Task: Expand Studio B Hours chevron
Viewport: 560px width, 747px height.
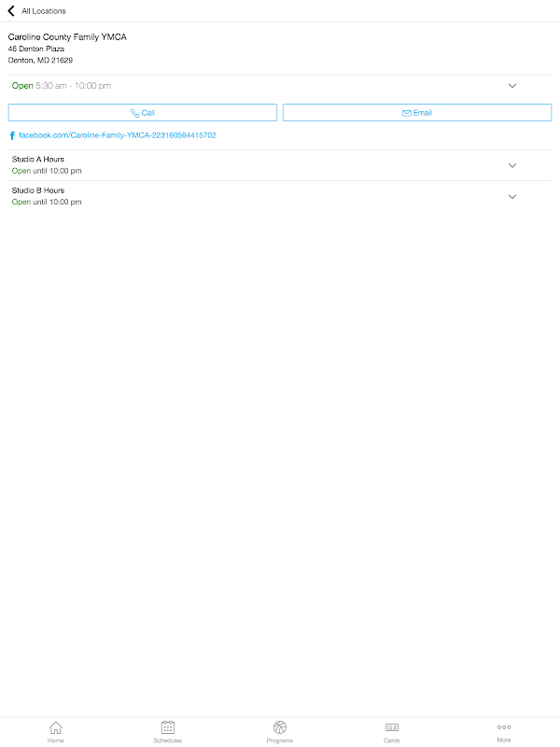Action: 512,197
